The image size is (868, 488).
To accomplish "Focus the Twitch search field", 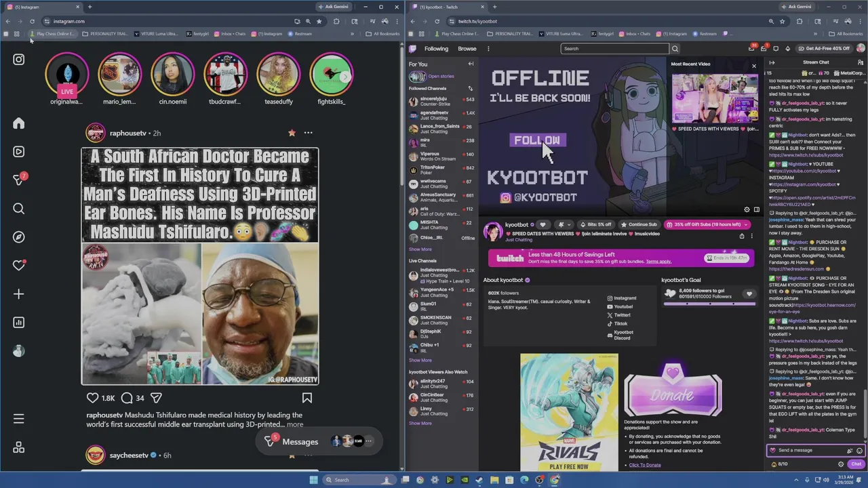I will (x=615, y=49).
